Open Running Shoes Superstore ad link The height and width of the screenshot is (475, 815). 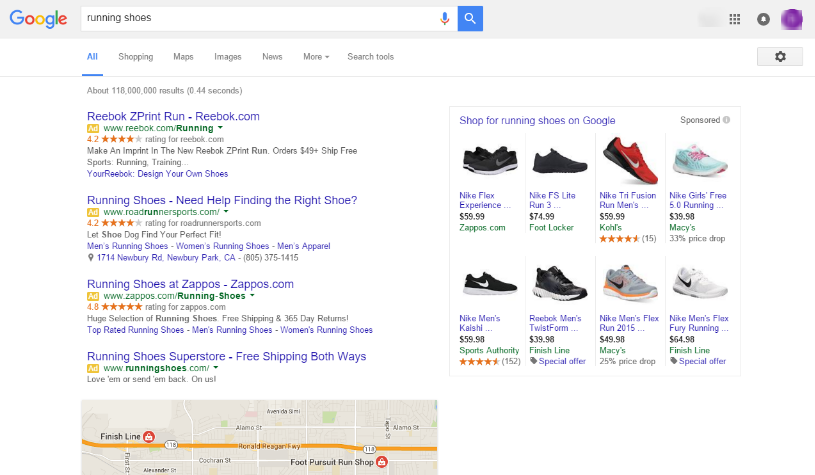coord(227,357)
